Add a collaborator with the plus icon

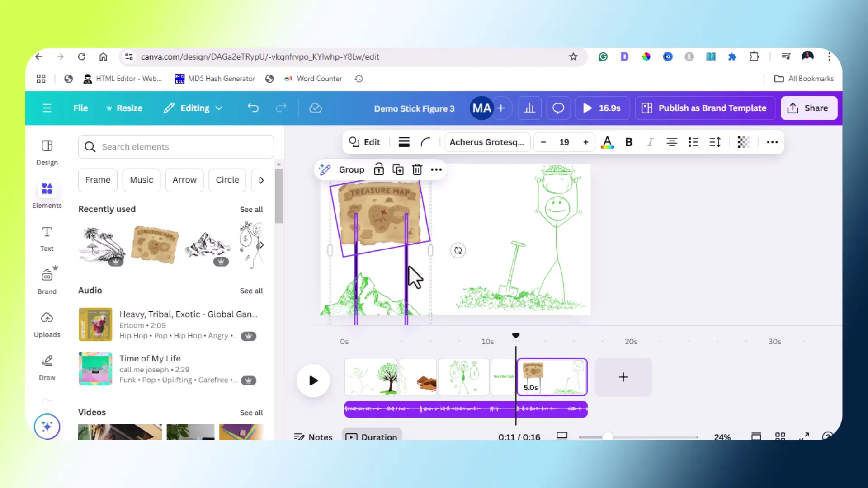tap(501, 108)
